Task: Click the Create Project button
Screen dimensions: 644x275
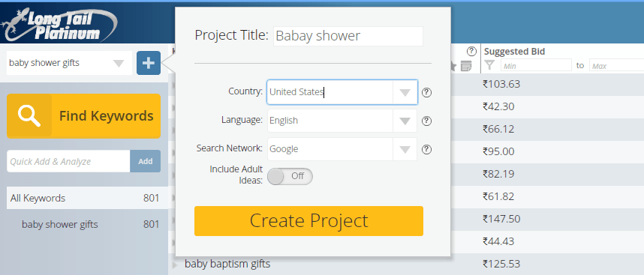Action: coord(308,221)
